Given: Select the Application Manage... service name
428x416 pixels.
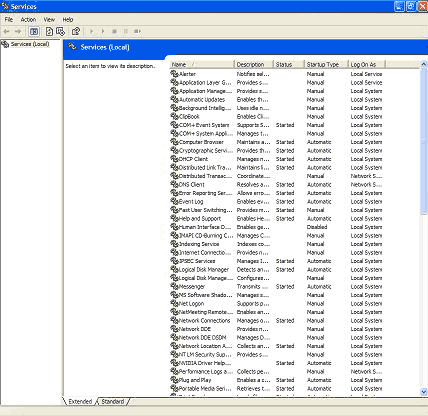Looking at the screenshot, I should 205,91.
